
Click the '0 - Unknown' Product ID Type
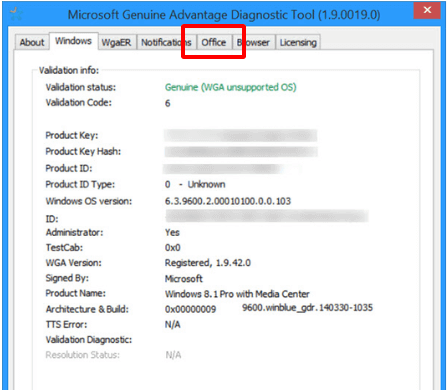[195, 184]
